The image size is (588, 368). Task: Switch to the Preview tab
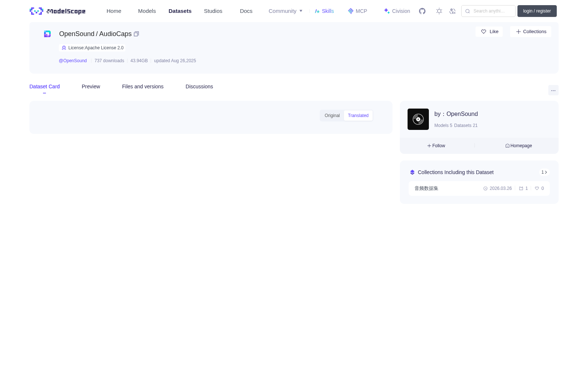pos(91,86)
